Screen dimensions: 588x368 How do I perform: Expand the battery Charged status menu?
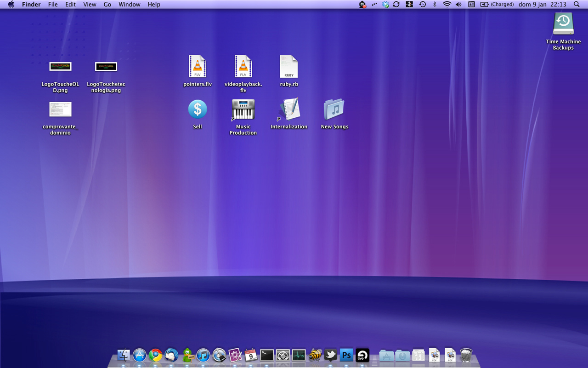click(x=497, y=5)
